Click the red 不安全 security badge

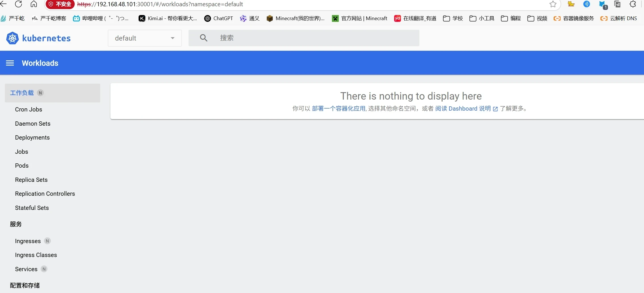click(60, 4)
